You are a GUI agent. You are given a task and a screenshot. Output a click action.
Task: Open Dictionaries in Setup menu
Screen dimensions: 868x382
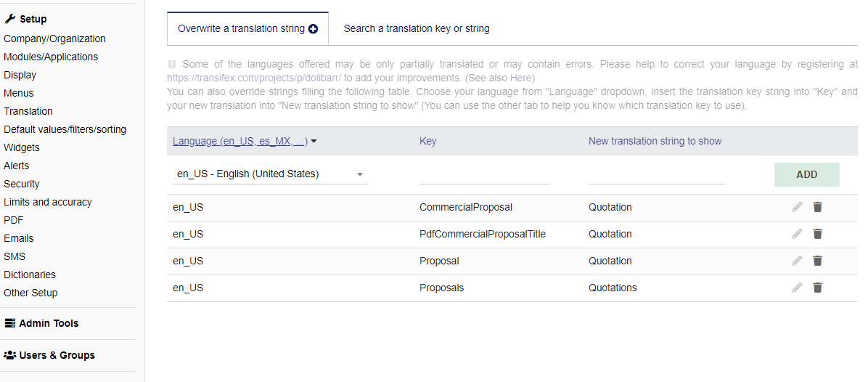pyautogui.click(x=30, y=275)
